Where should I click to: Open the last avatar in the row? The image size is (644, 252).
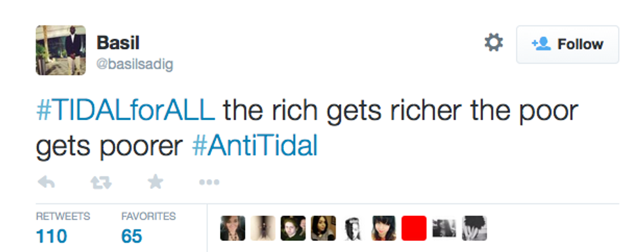click(x=474, y=228)
